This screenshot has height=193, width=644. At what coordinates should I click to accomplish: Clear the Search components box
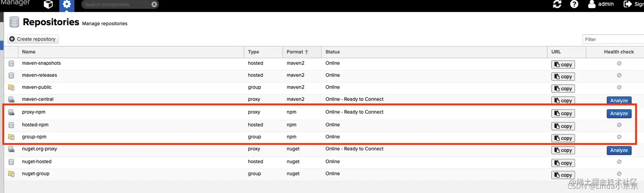tap(154, 5)
